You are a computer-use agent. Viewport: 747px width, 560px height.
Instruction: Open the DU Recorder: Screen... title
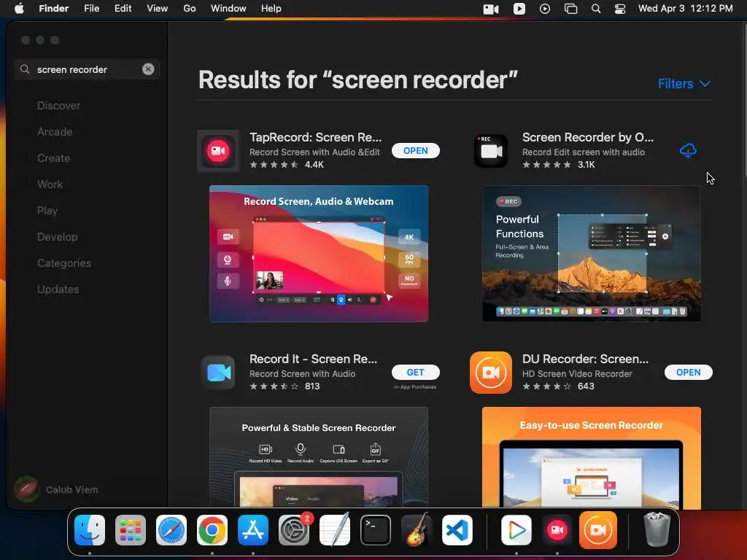pos(585,359)
